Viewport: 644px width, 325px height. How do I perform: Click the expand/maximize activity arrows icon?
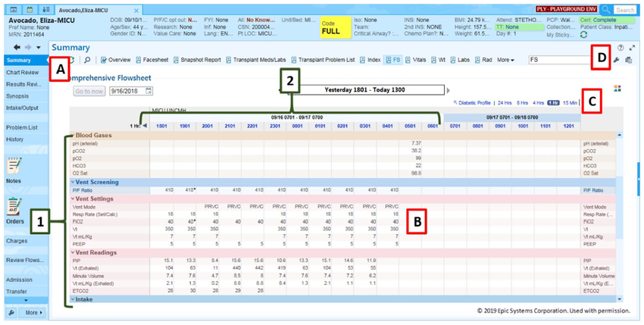pos(632,48)
